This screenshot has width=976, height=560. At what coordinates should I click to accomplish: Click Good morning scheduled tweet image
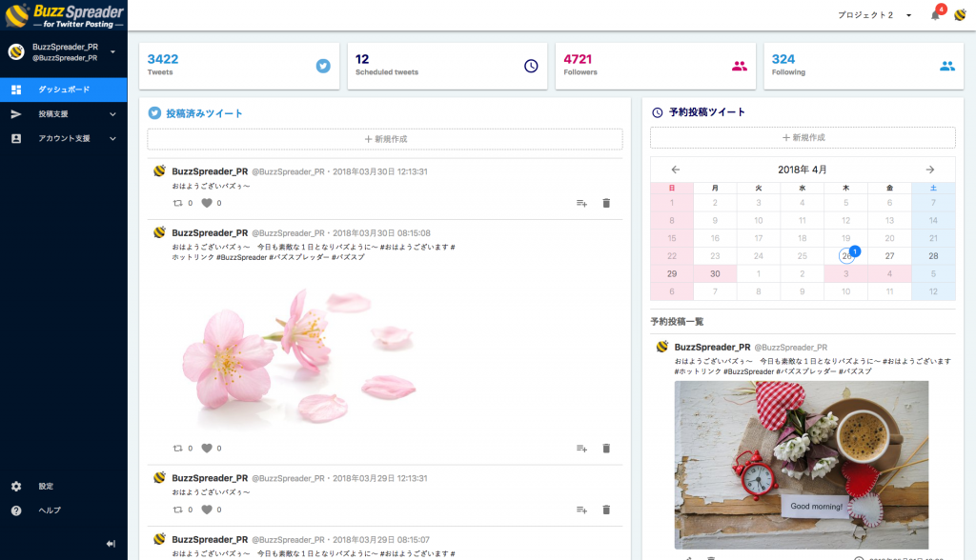pos(801,465)
